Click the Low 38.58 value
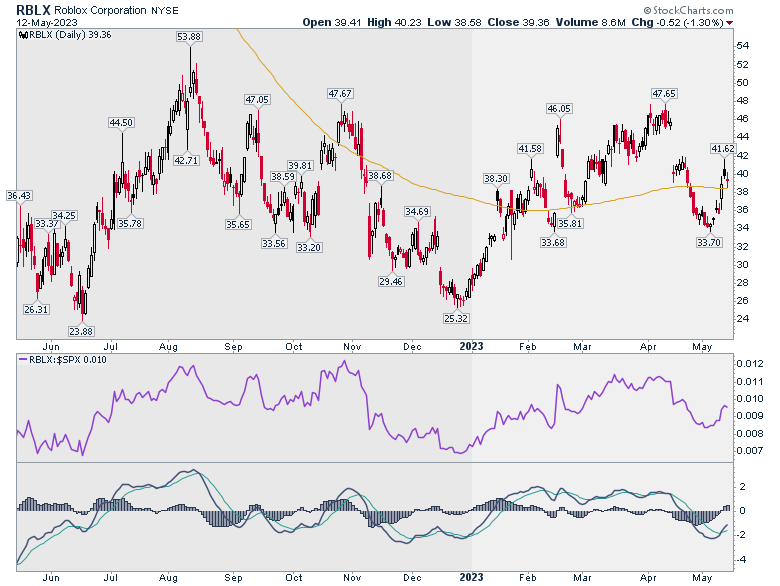 pos(454,22)
